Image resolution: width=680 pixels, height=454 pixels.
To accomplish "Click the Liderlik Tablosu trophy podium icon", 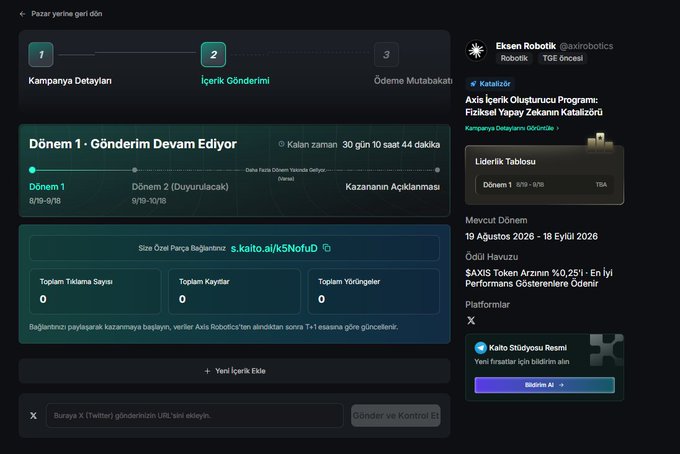I will [x=600, y=142].
